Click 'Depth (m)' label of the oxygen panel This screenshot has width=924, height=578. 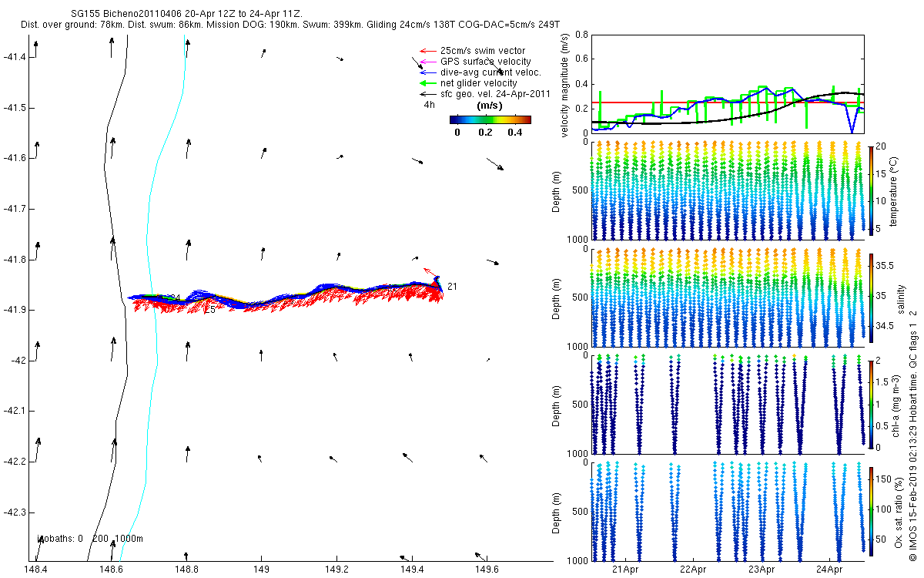tap(557, 512)
